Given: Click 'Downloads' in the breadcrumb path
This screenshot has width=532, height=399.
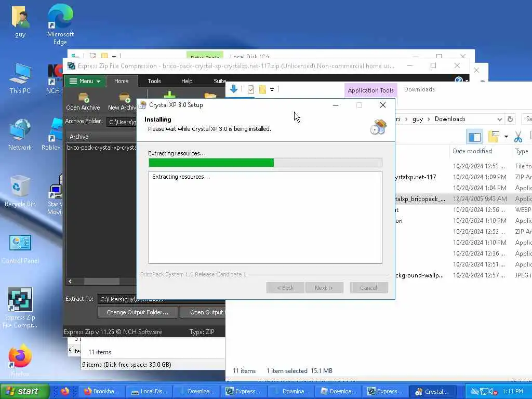Looking at the screenshot, I should [x=450, y=119].
